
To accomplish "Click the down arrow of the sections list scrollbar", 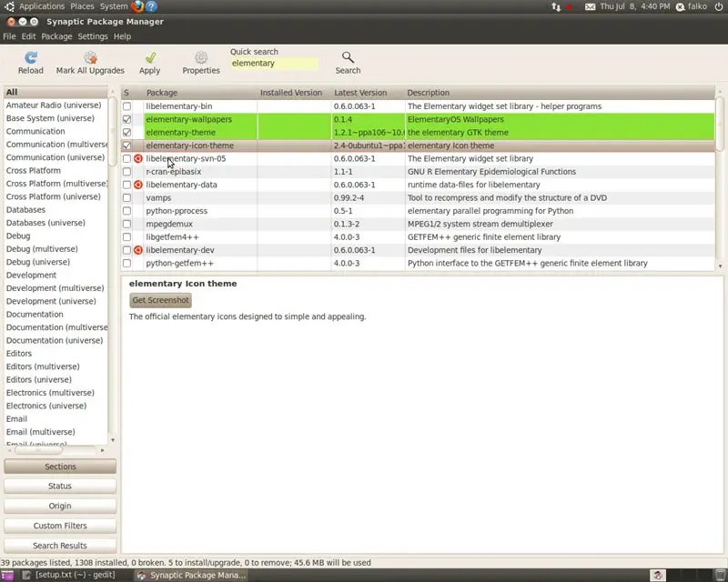I will [x=112, y=440].
